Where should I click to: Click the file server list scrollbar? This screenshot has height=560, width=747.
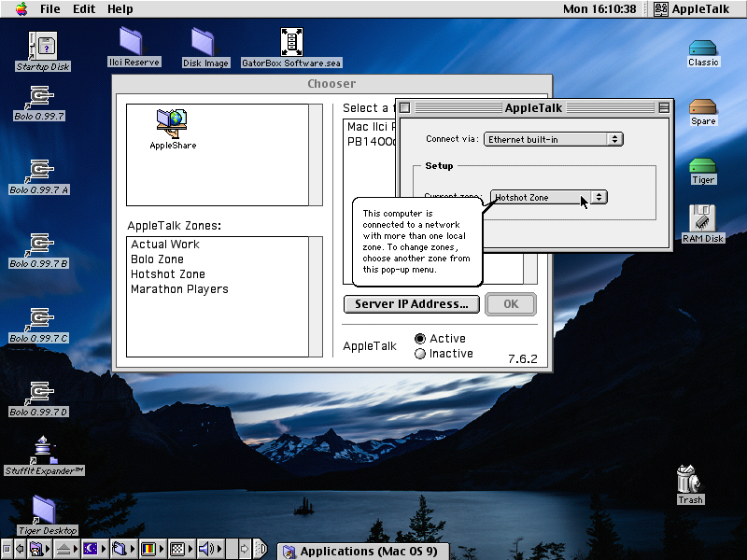530,269
